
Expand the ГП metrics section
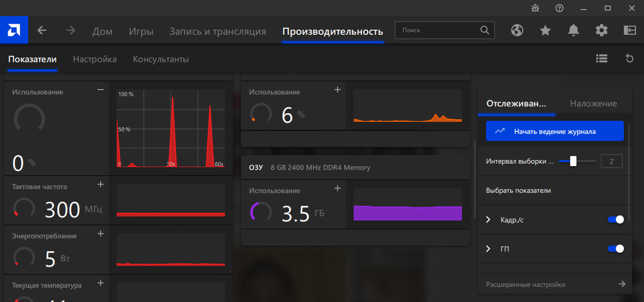coord(488,249)
